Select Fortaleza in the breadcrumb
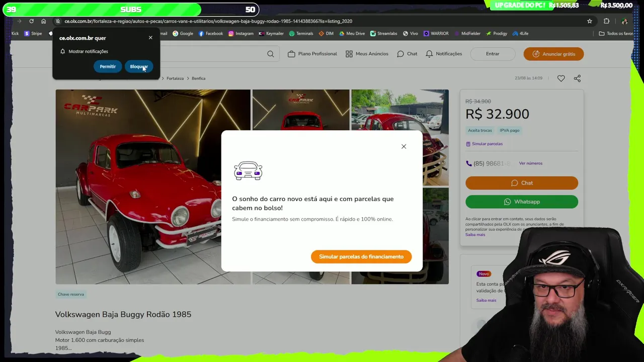This screenshot has height=362, width=644. click(x=175, y=78)
